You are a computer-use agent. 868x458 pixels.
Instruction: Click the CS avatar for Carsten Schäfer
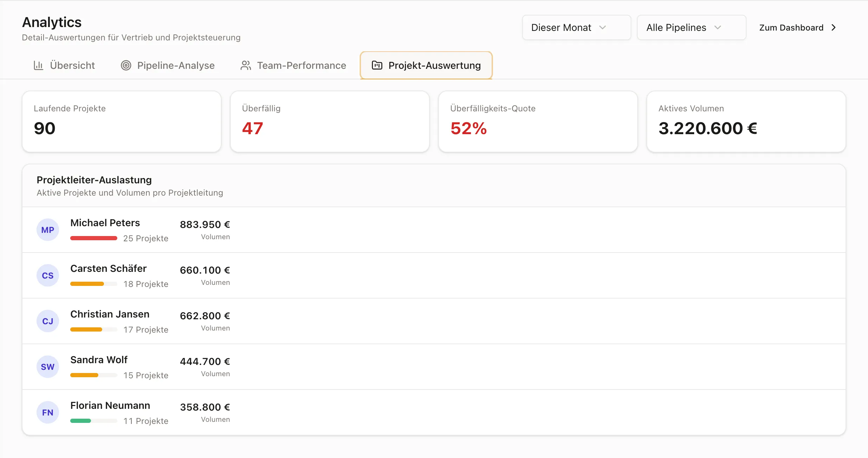click(x=48, y=275)
